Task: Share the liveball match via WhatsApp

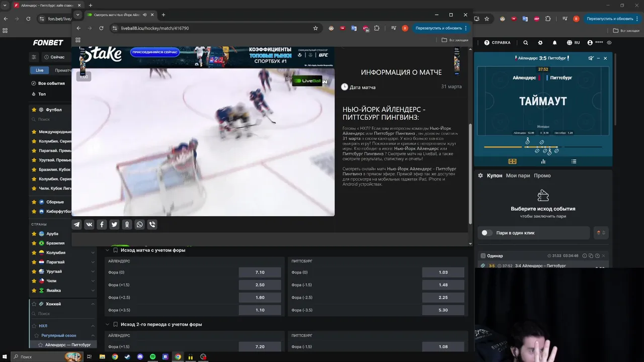Action: point(139,225)
